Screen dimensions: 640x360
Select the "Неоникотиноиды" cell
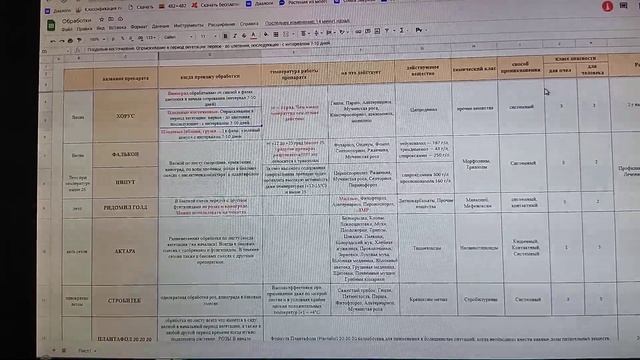click(479, 247)
